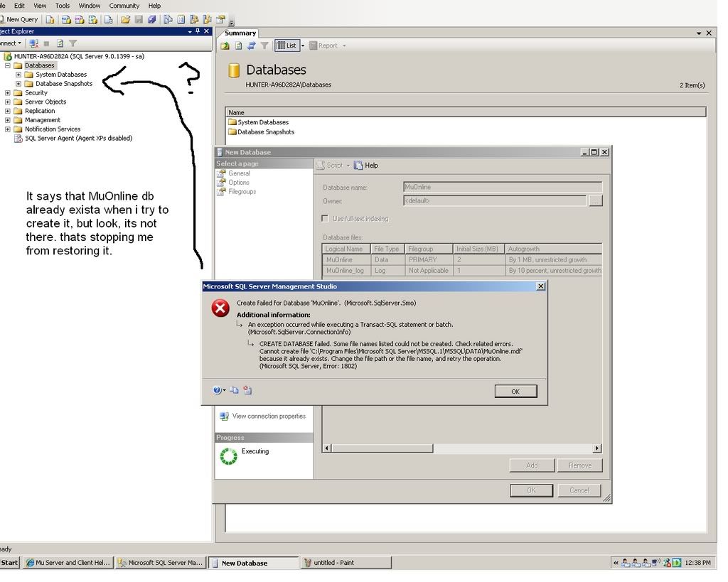
Task: Toggle Use full-text indexing checkbox
Action: pos(326,219)
